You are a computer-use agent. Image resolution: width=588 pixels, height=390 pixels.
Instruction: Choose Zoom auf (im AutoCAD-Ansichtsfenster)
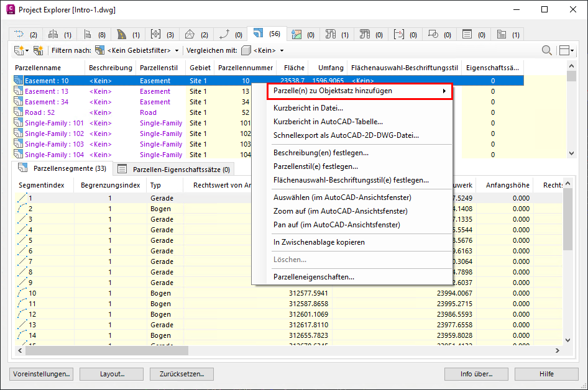pos(340,211)
